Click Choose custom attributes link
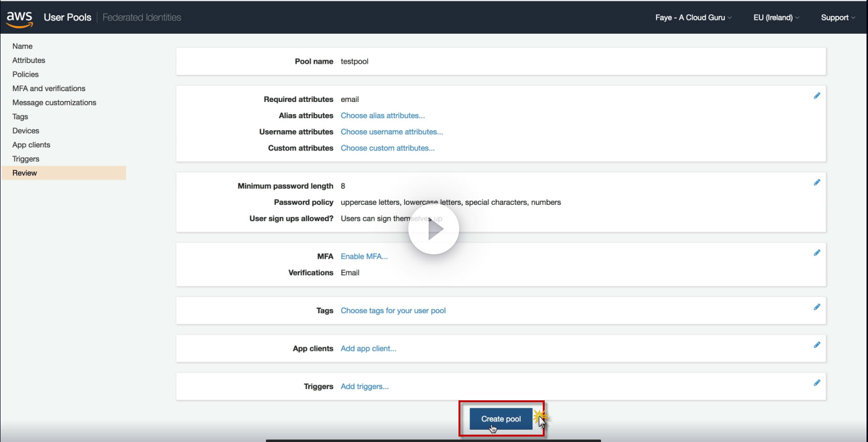This screenshot has width=868, height=442. pyautogui.click(x=387, y=148)
